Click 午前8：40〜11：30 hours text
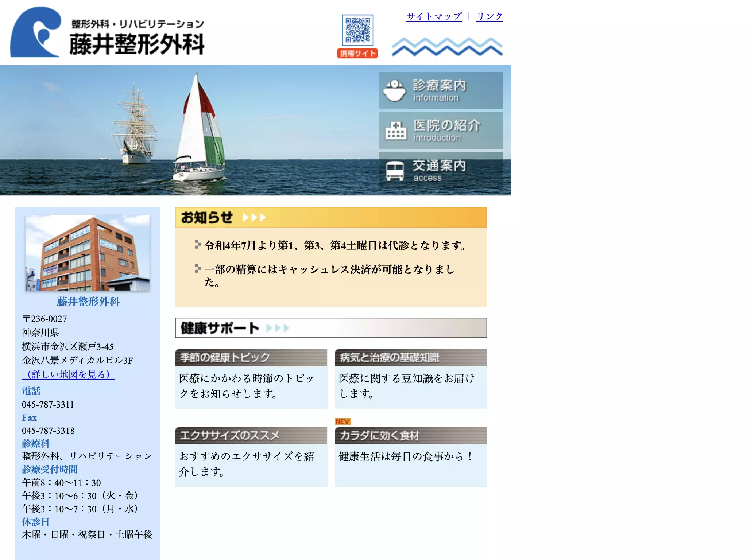747x560 pixels. click(61, 483)
